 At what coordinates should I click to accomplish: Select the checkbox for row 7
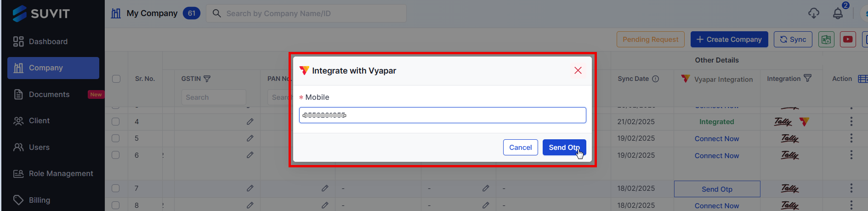(115, 188)
